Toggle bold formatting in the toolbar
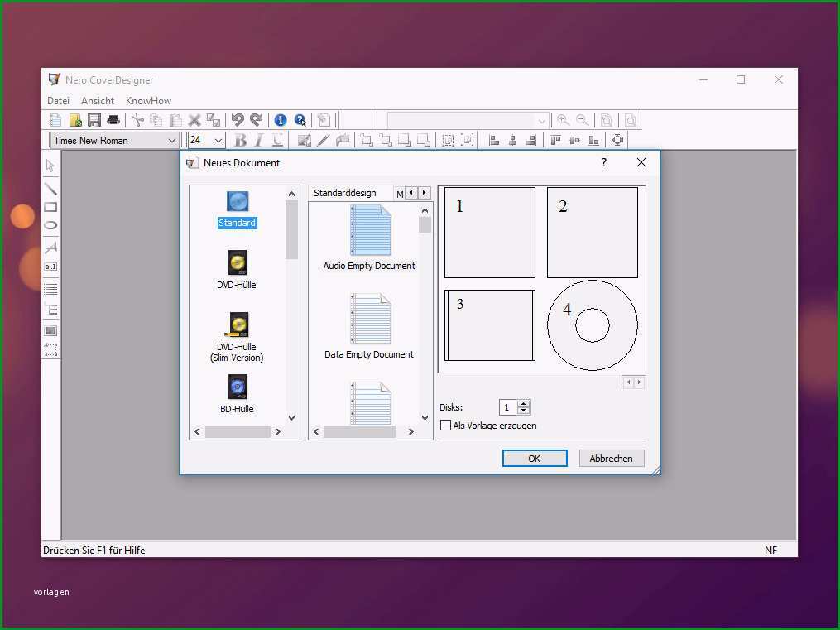 [x=241, y=141]
